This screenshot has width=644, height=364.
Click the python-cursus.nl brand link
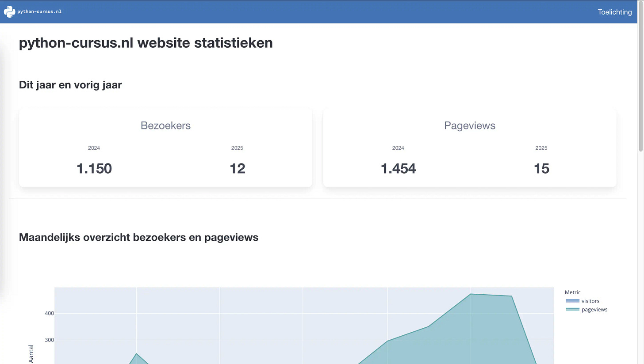(40, 12)
